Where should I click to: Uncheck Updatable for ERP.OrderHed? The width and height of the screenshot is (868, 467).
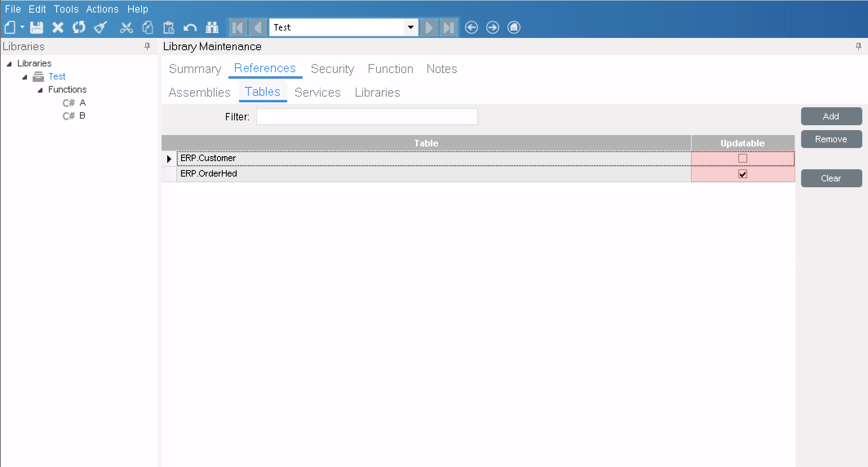[x=742, y=174]
